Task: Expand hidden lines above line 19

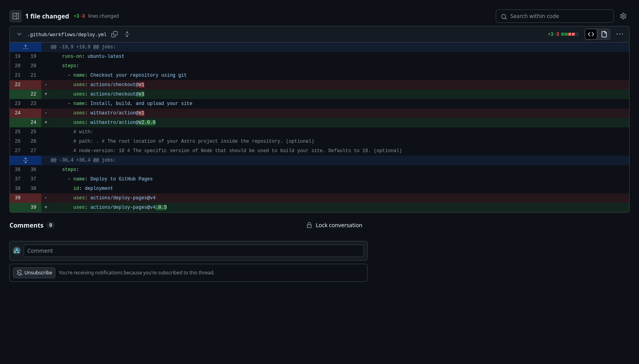Action: click(26, 47)
